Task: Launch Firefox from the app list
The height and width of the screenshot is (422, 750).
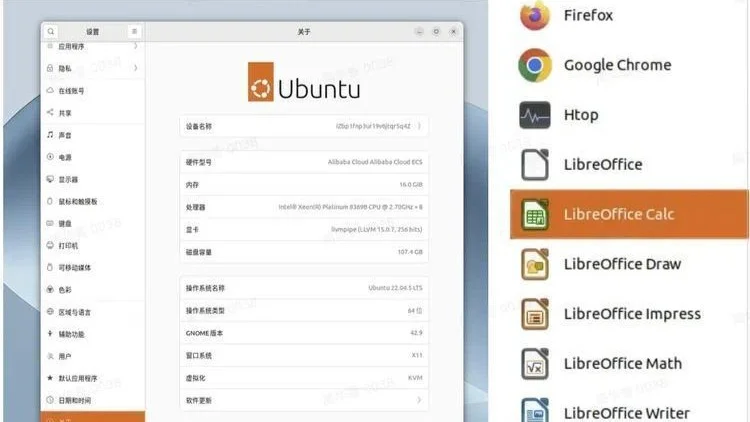Action: pos(535,15)
